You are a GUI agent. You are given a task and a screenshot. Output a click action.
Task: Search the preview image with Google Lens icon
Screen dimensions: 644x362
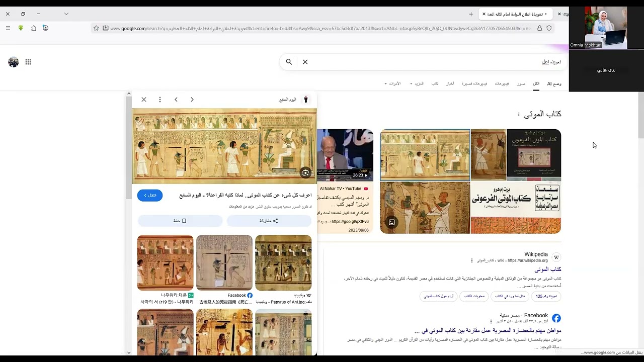pyautogui.click(x=305, y=173)
